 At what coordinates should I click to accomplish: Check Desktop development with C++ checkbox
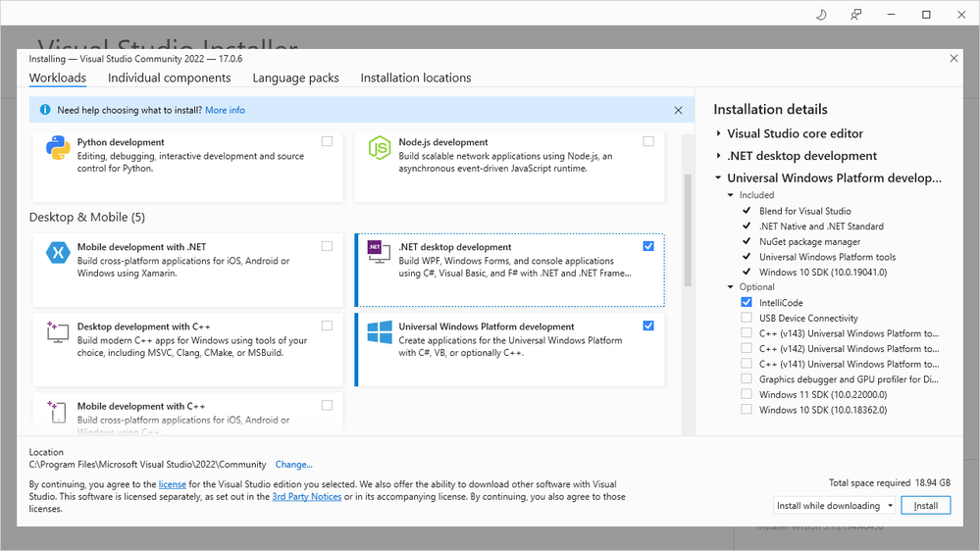(x=327, y=326)
